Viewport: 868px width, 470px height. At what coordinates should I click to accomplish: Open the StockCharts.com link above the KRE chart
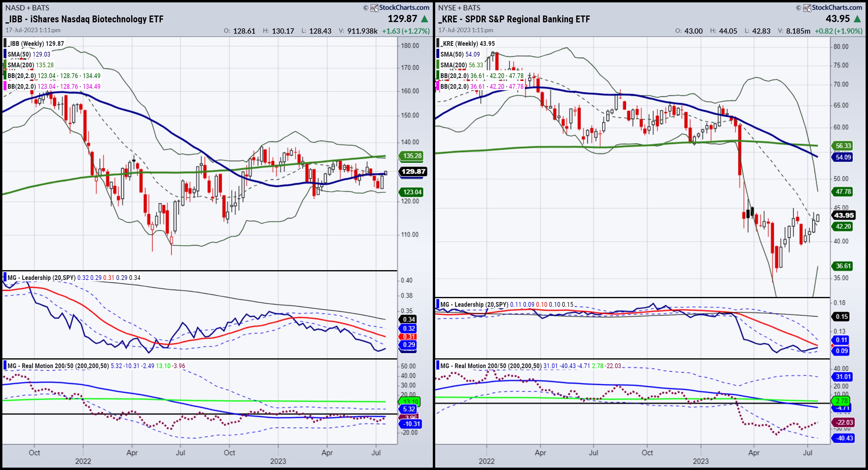click(837, 7)
